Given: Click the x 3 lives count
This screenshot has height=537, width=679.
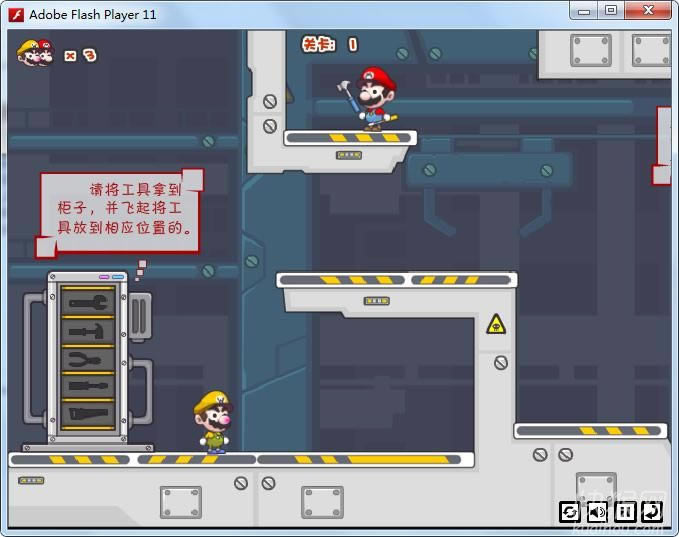Looking at the screenshot, I should pyautogui.click(x=81, y=55).
